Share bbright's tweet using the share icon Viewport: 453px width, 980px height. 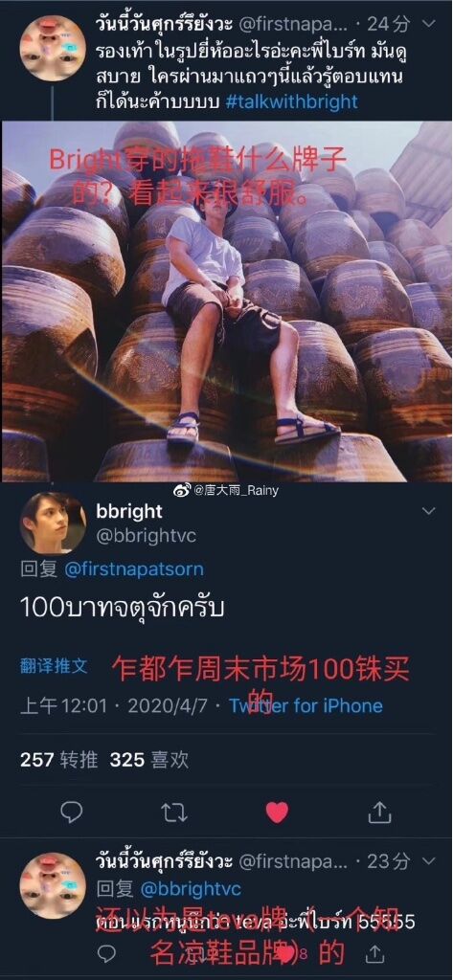[379, 812]
